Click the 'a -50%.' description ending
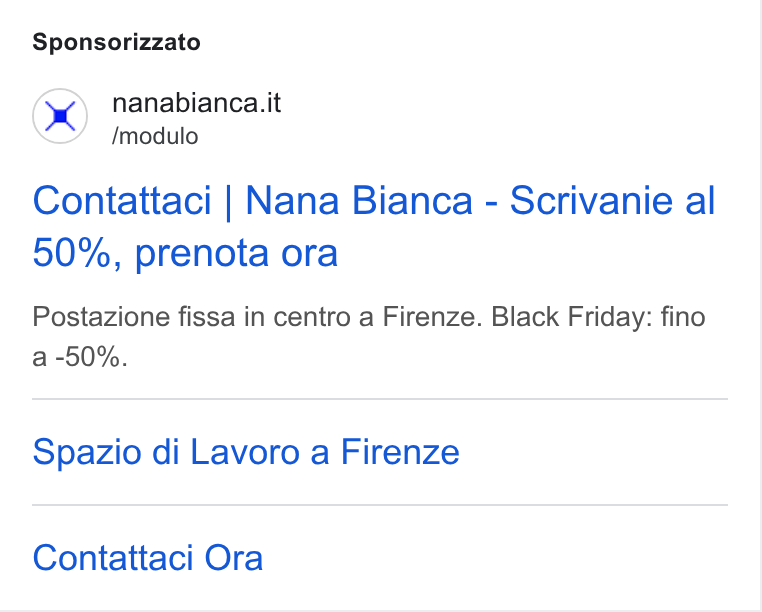The width and height of the screenshot is (762, 612). [x=80, y=357]
